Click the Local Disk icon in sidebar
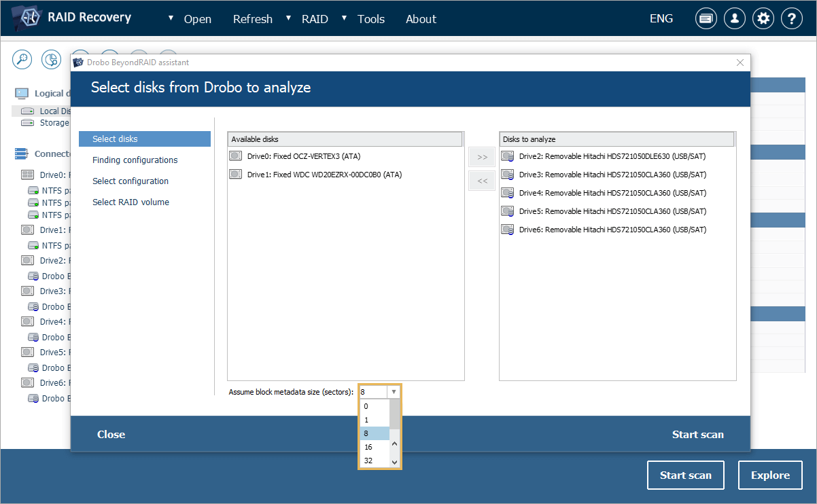The width and height of the screenshot is (817, 504). click(x=27, y=111)
